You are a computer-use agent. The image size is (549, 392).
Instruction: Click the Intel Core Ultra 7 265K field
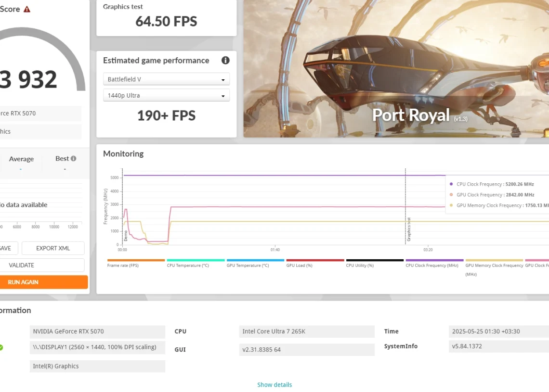click(307, 331)
